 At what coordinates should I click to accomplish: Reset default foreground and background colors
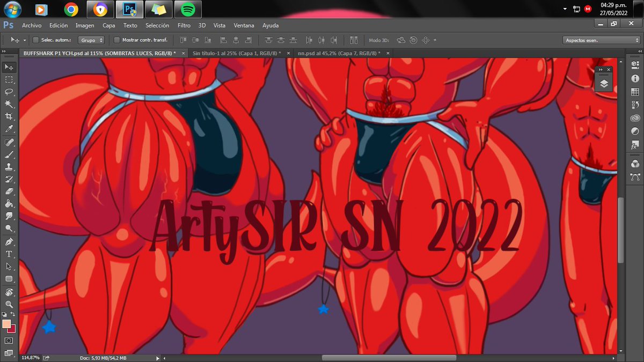[x=5, y=314]
